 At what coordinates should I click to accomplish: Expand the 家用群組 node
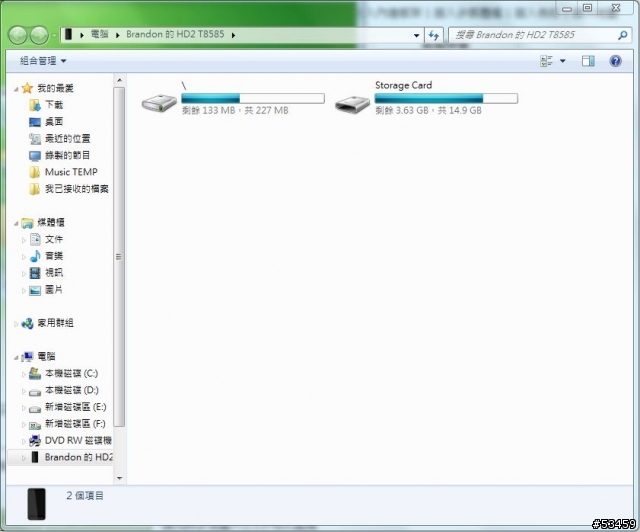(x=16, y=324)
